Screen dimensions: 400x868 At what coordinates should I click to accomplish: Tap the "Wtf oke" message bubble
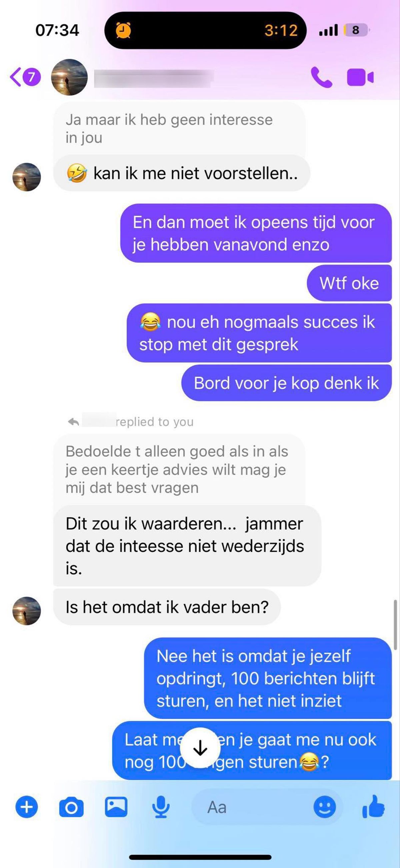coord(349,283)
